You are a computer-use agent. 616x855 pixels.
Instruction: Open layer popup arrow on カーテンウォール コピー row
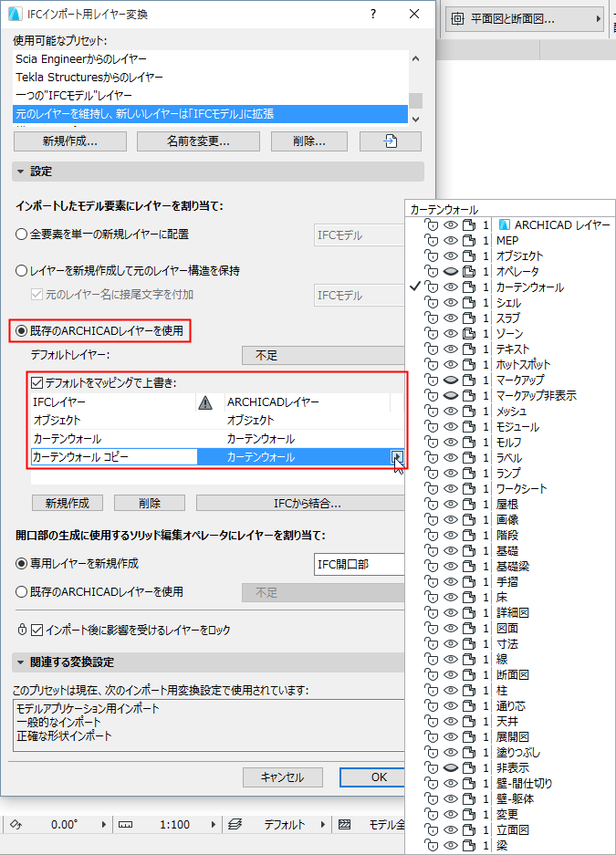pyautogui.click(x=397, y=457)
